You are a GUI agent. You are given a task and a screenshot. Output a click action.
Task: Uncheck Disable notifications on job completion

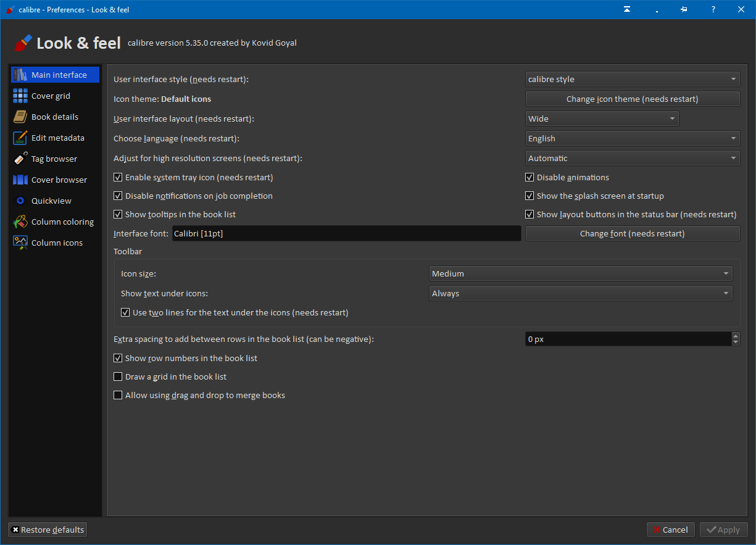coord(118,196)
